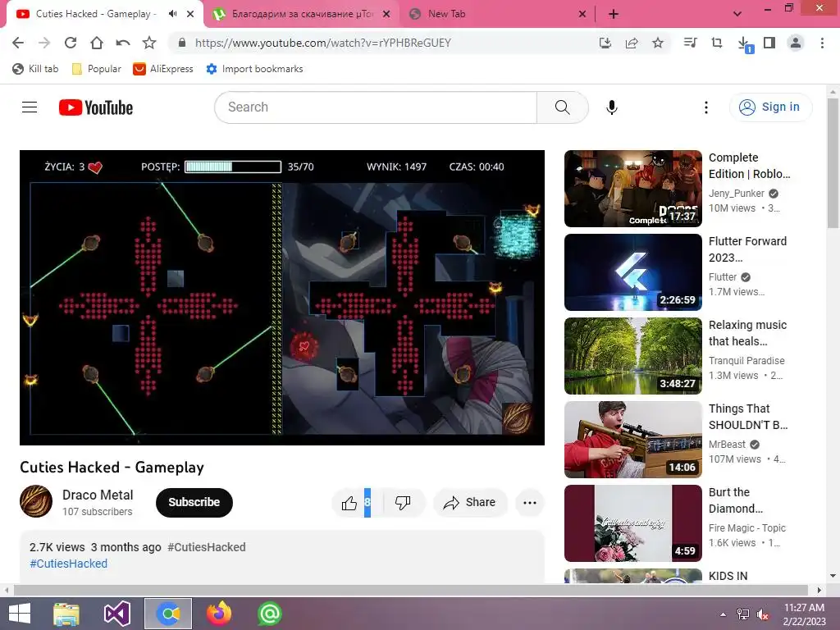840x630 pixels.
Task: Click the undo closed tab arrow icon
Action: click(123, 43)
